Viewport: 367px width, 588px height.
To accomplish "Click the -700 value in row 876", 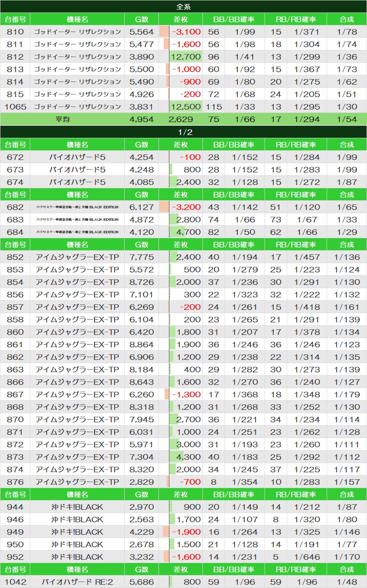I will click(x=190, y=482).
